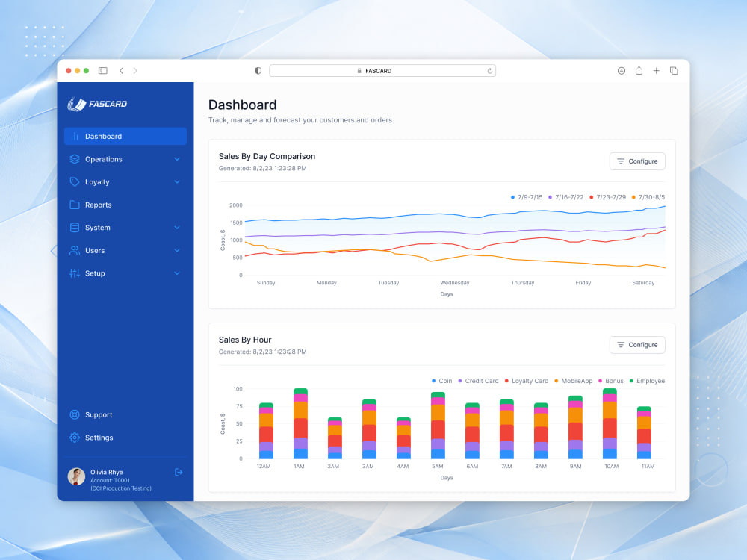Expand the Loyalty menu chevron
Viewport: 747px width, 560px height.
[x=177, y=182]
